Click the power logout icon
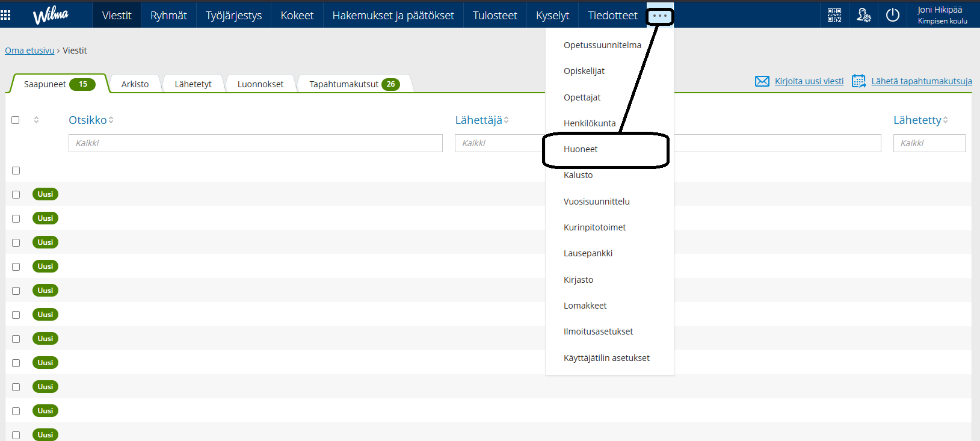The image size is (980, 441). 893,15
